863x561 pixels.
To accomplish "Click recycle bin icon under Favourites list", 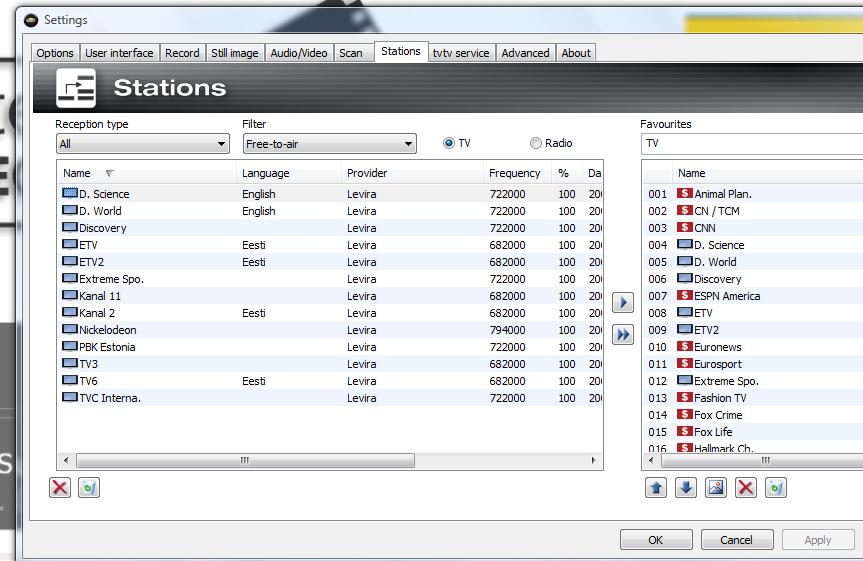I will pyautogui.click(x=776, y=487).
